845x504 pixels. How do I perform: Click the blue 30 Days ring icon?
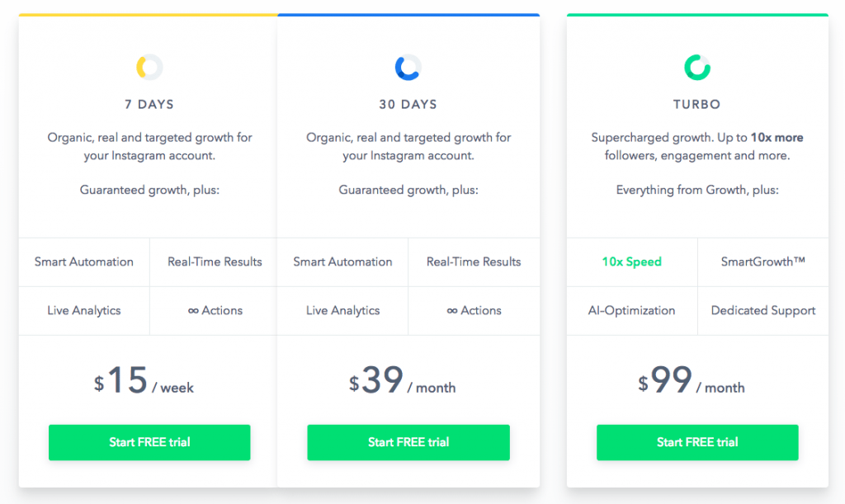[408, 68]
